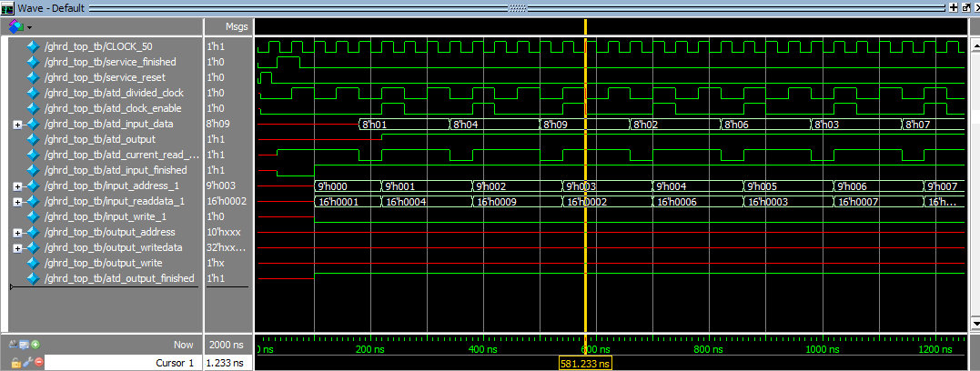Screen dimensions: 980x371
Task: Expand atd_input_data bus
Action: 17,125
